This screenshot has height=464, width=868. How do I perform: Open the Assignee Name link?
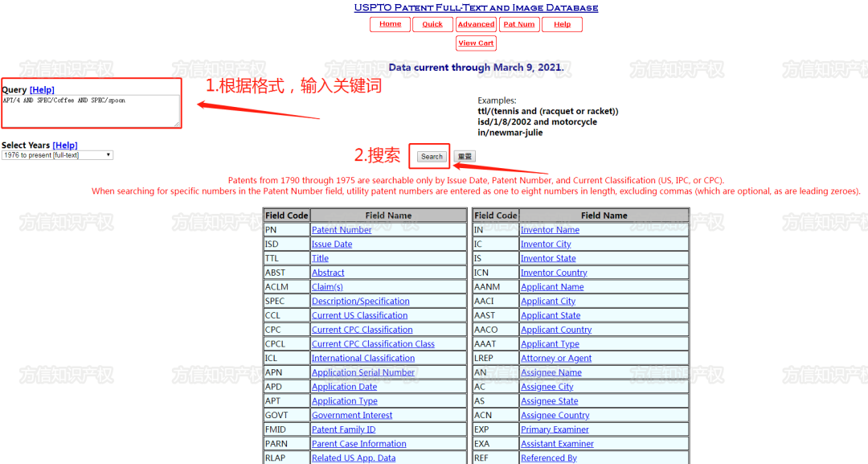(x=551, y=372)
